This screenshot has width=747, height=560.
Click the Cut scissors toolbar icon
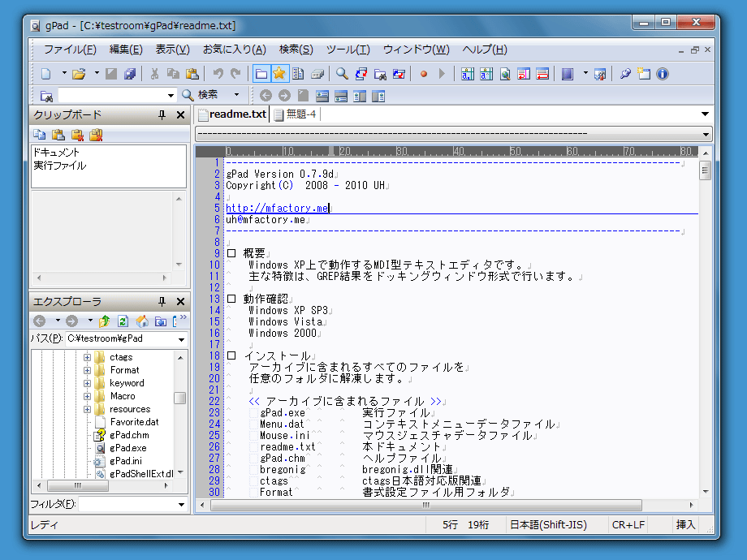tap(154, 74)
